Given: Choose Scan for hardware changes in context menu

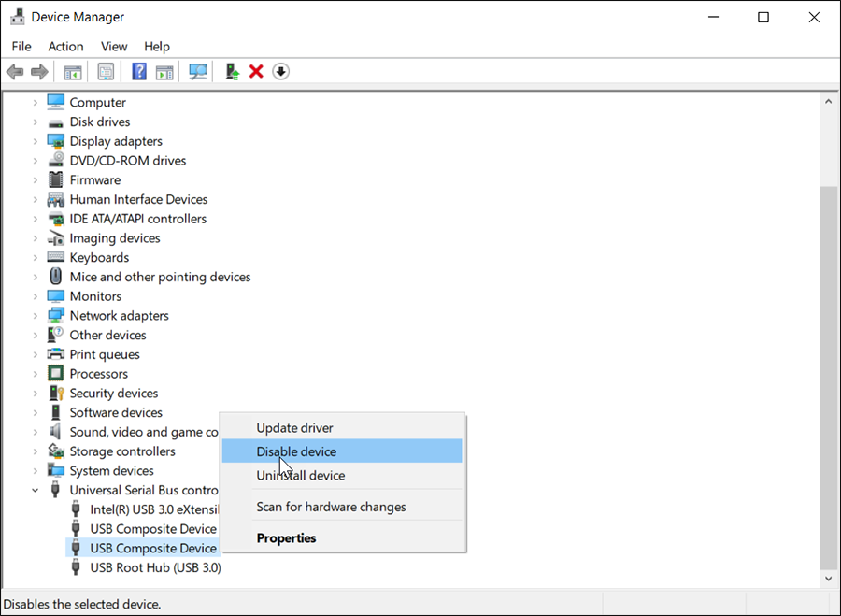Looking at the screenshot, I should click(342, 507).
